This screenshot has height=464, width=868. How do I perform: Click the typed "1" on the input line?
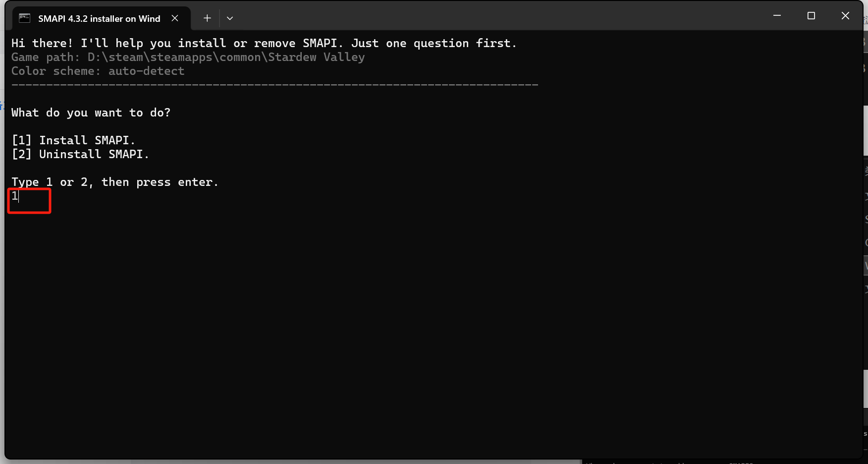(x=15, y=196)
